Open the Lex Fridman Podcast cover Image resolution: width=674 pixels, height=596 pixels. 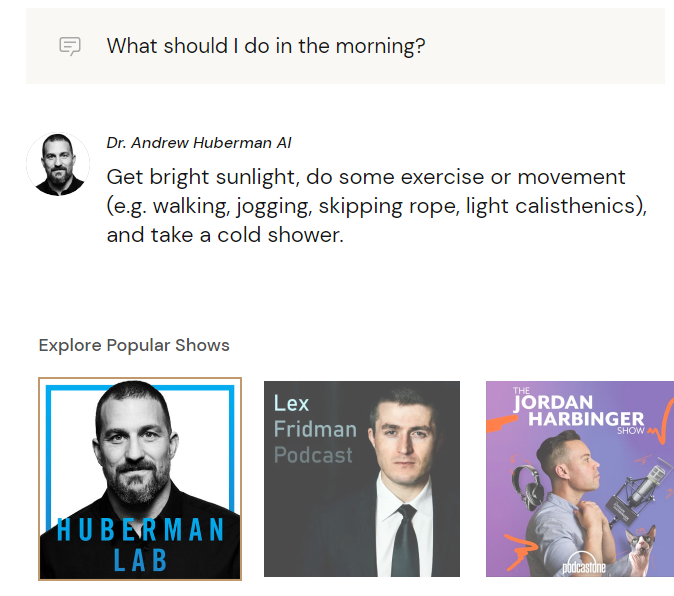click(362, 479)
